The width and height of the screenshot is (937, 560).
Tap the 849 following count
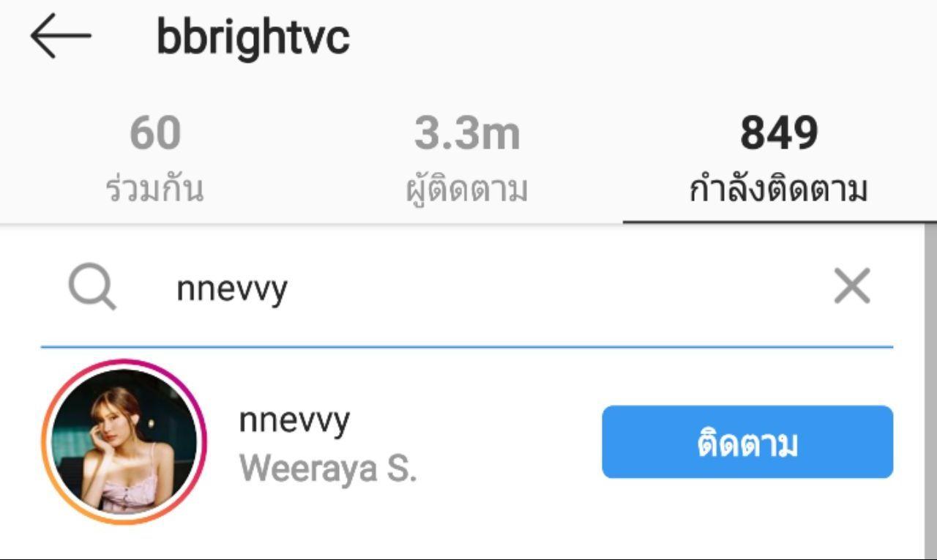779,134
